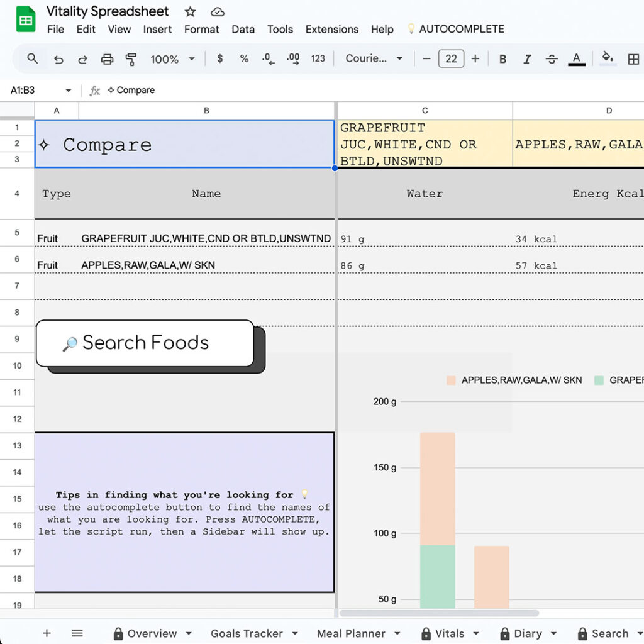Format as percent
644x644 pixels.
(x=244, y=58)
